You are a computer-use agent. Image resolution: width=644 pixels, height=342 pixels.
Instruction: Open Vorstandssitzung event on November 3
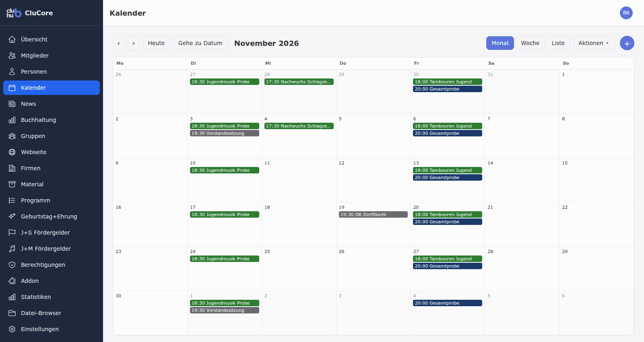(225, 133)
